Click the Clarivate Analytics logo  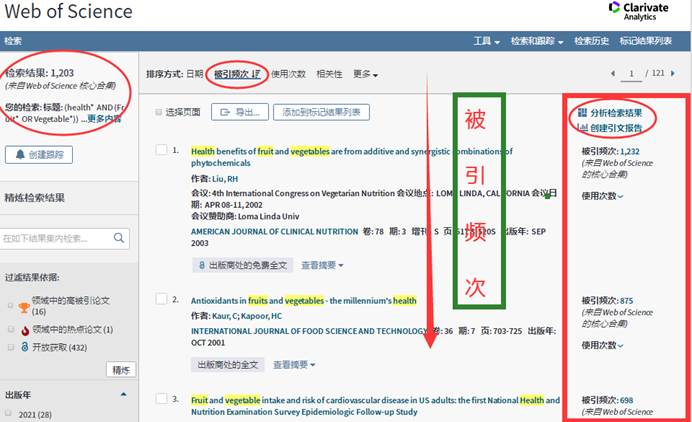coord(638,11)
